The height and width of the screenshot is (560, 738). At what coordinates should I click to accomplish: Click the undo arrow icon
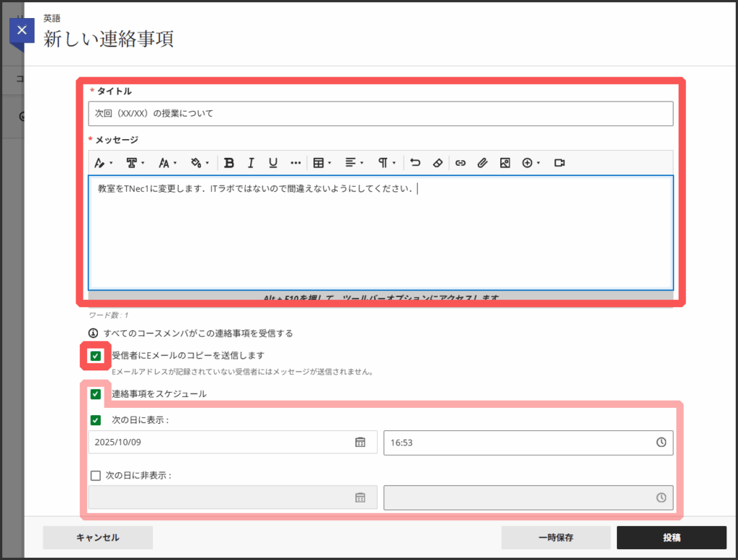tap(415, 163)
